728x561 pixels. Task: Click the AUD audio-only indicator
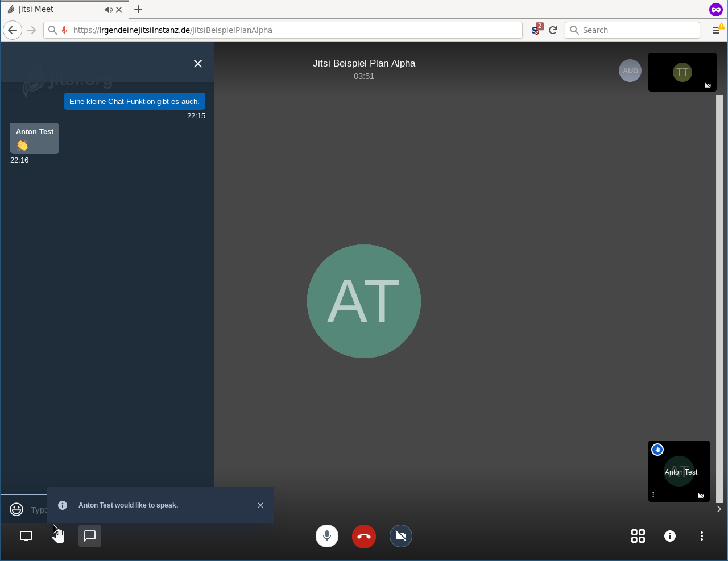630,71
